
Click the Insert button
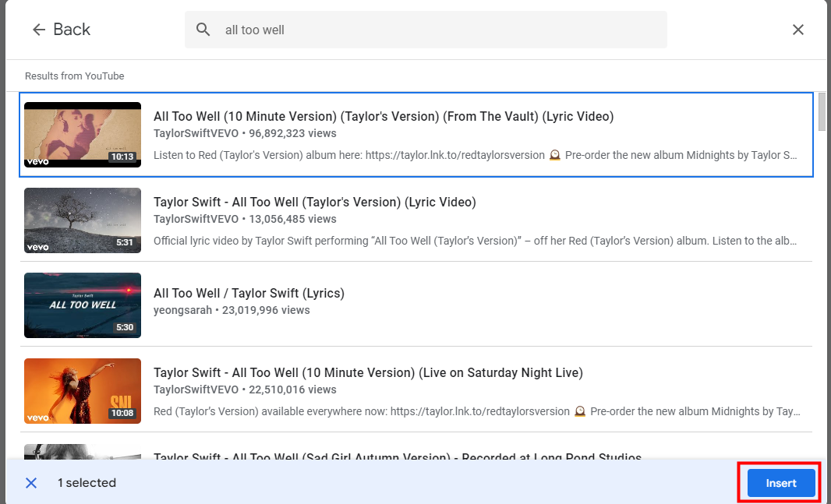[780, 483]
